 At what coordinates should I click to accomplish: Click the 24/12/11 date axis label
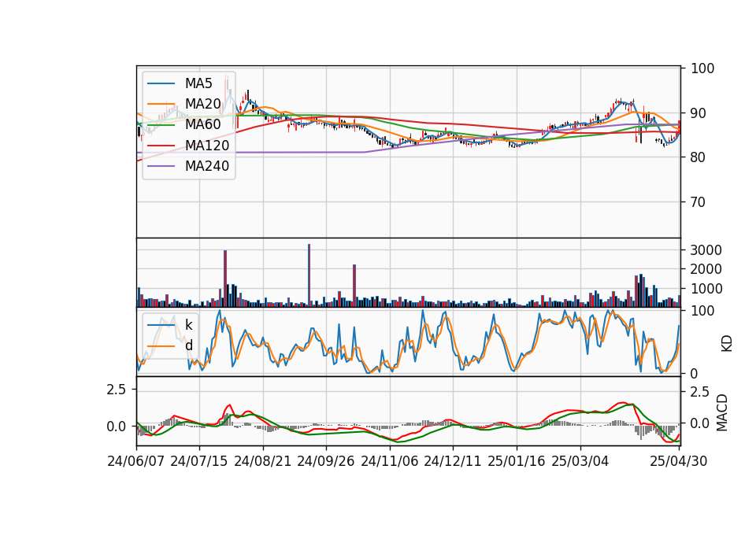[452, 461]
